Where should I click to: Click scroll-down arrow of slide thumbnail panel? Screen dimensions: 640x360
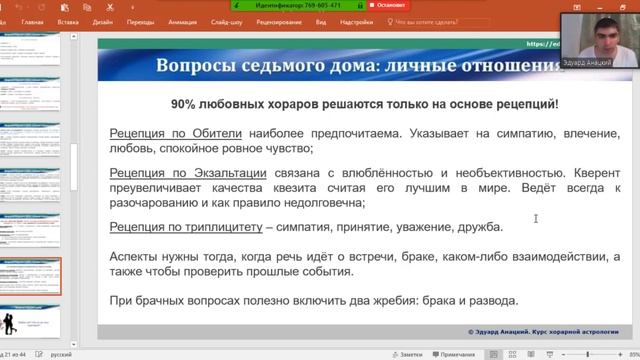click(73, 344)
